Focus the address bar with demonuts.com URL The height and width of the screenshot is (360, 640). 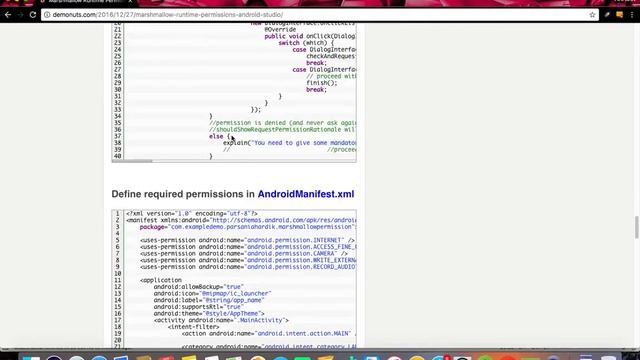tap(320, 15)
